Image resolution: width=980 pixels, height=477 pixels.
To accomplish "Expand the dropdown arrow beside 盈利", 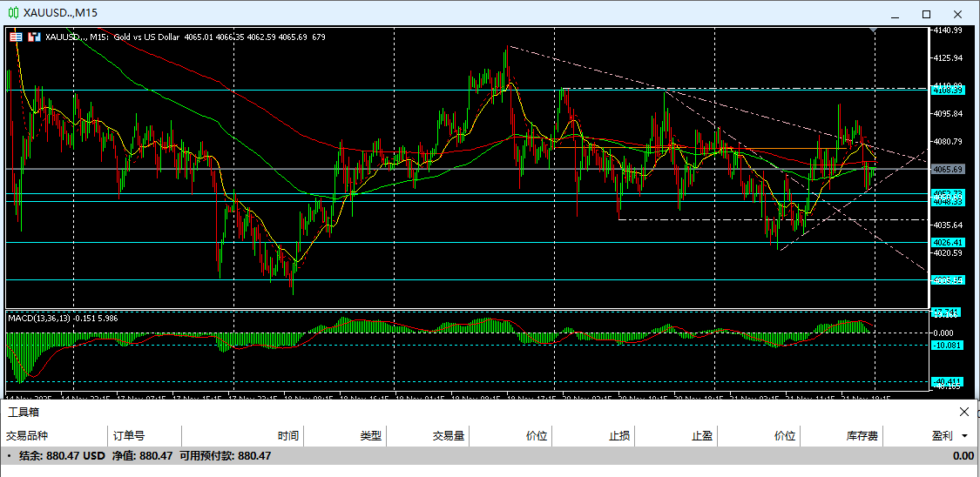I will pyautogui.click(x=964, y=436).
